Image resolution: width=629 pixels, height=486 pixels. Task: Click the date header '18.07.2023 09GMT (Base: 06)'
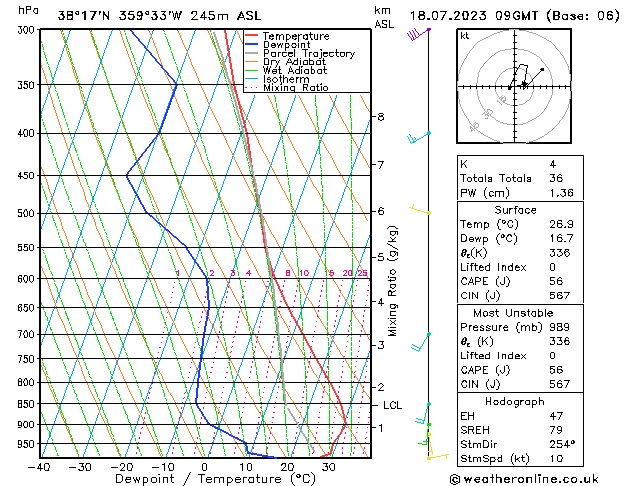tap(514, 16)
